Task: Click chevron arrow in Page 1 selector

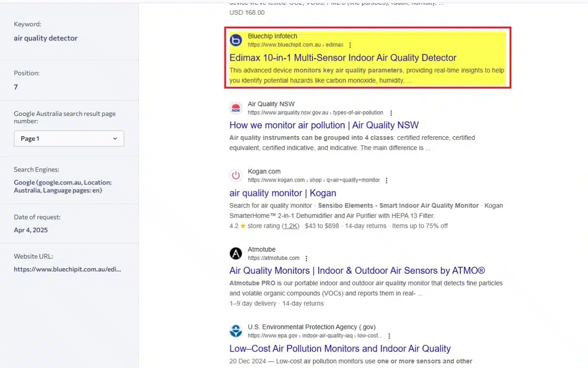Action: coord(115,138)
